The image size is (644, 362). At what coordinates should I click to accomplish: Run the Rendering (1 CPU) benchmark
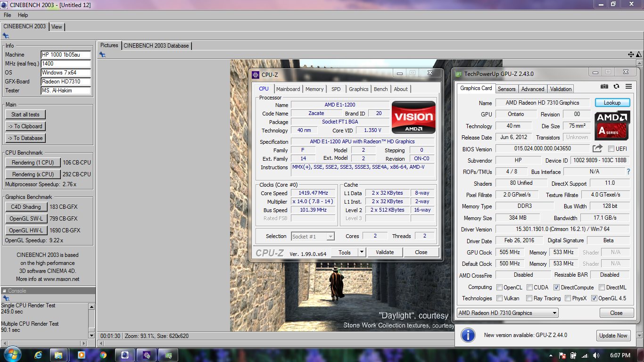click(33, 163)
